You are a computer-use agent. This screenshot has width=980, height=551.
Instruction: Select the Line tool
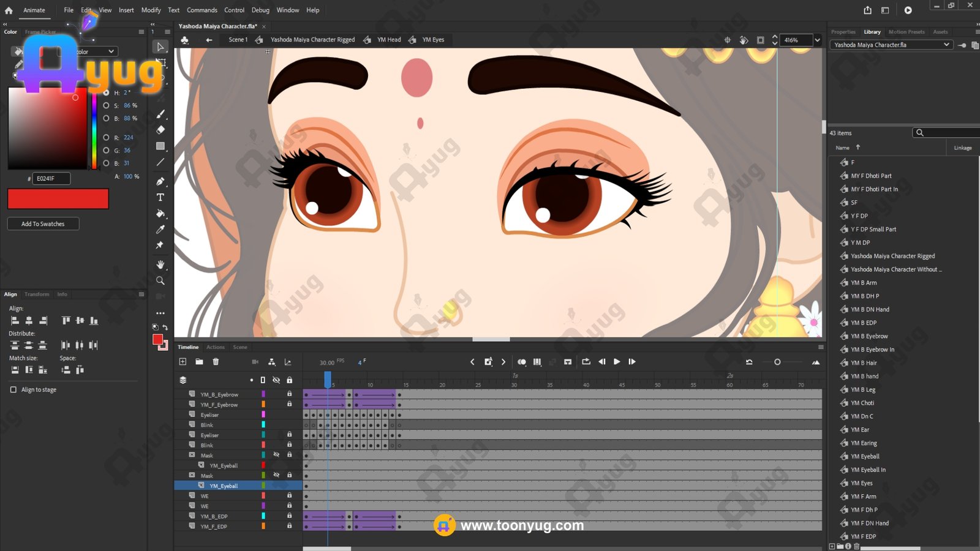[x=160, y=162]
